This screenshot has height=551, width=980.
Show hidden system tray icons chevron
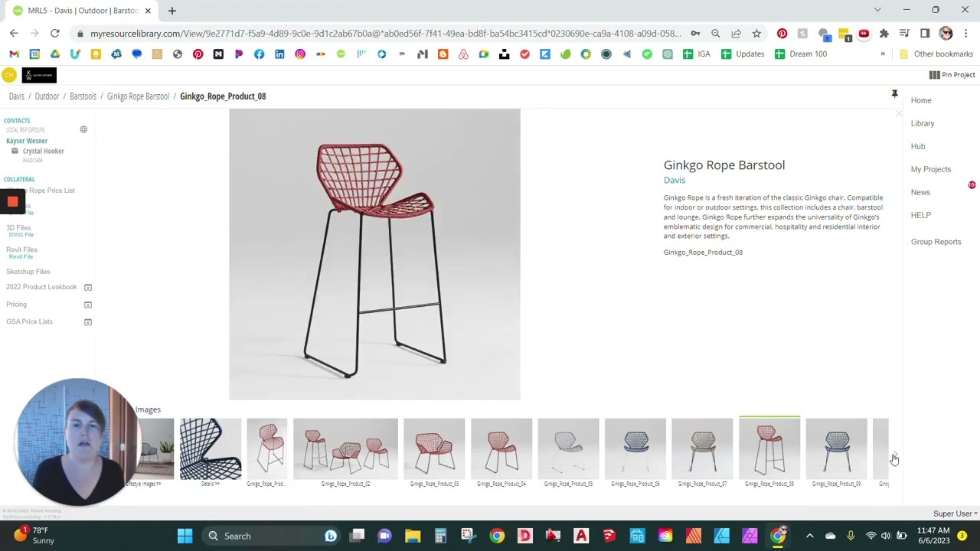[810, 536]
